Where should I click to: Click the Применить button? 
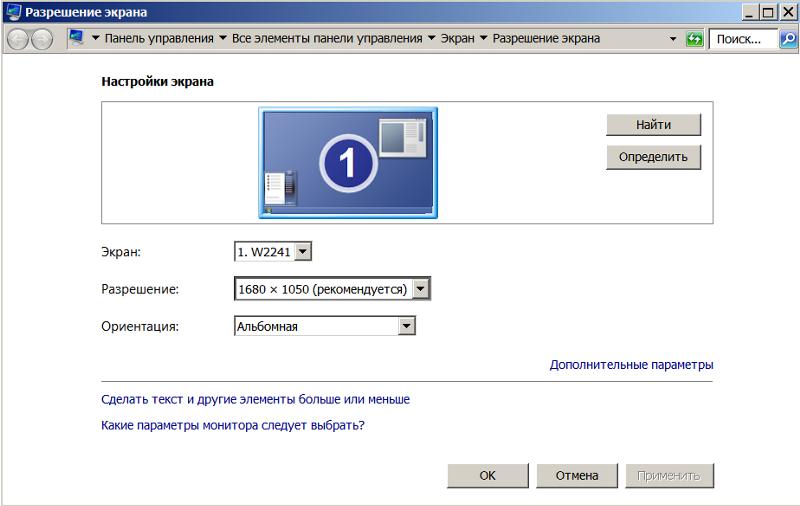tap(669, 475)
